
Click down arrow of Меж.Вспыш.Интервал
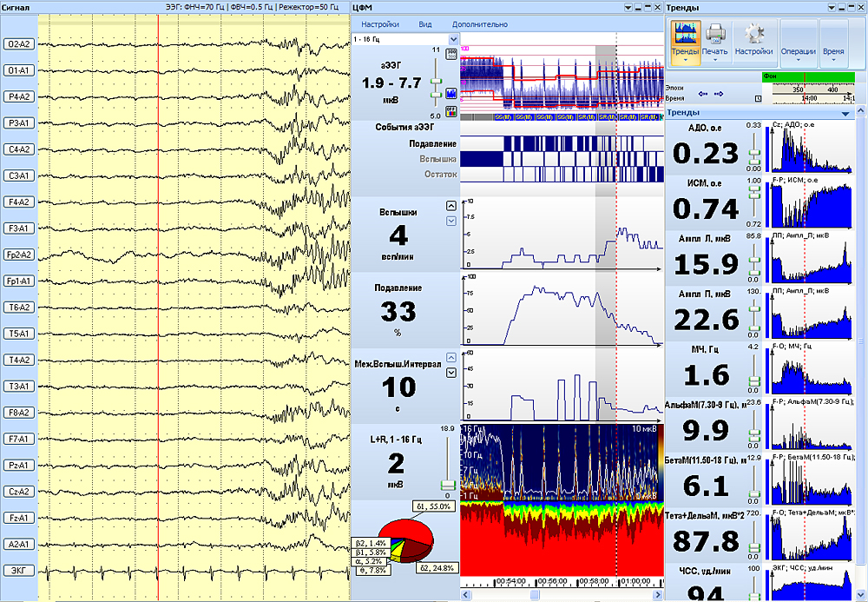click(x=451, y=372)
